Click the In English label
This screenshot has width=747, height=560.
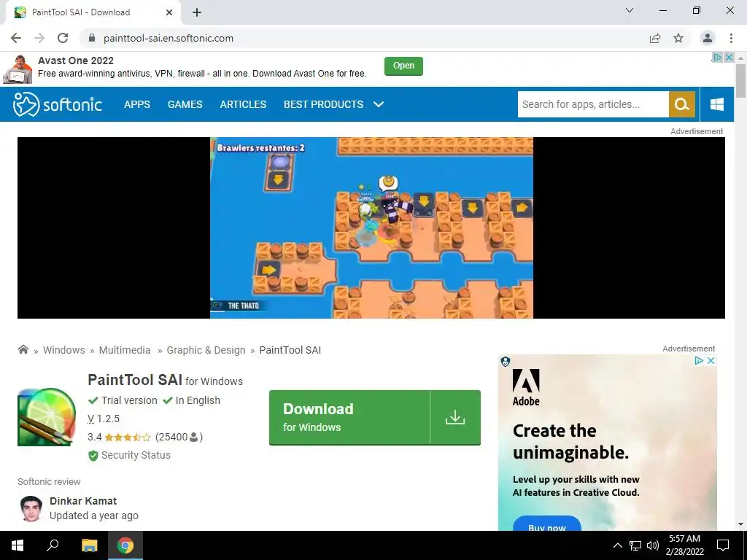(x=198, y=400)
